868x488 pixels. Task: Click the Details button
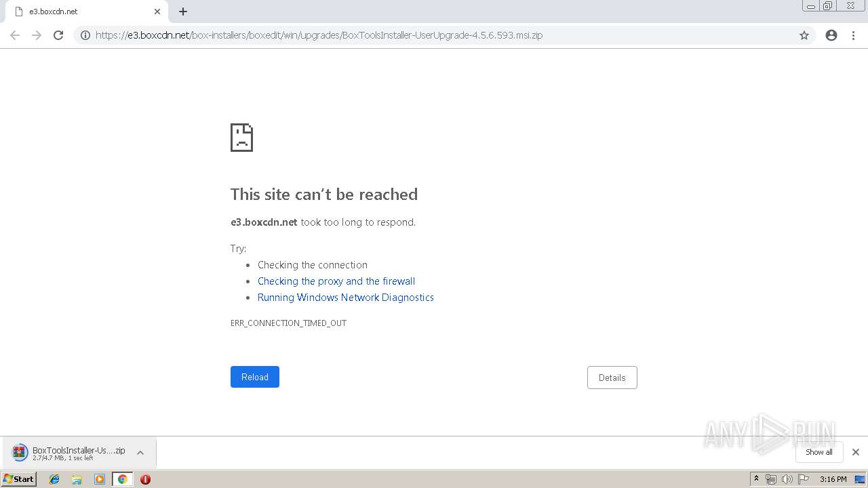[x=612, y=378]
